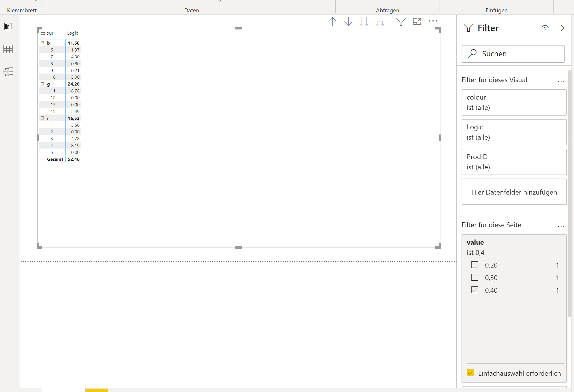Check the 0,30 value checkbox

(475, 277)
